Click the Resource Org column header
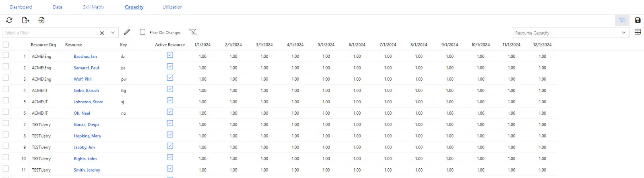Screen dimensions: 644x178 pyautogui.click(x=43, y=45)
